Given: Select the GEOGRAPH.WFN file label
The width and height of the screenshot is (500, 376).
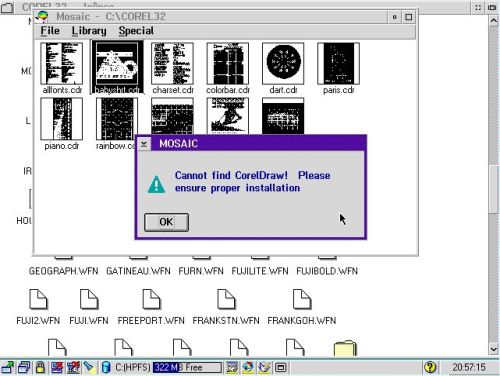Looking at the screenshot, I should (x=63, y=271).
